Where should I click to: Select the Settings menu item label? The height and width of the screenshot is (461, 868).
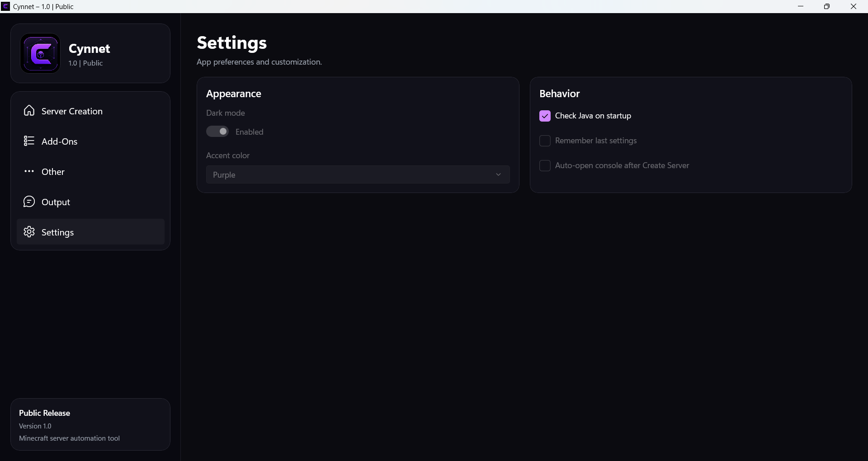pyautogui.click(x=57, y=232)
